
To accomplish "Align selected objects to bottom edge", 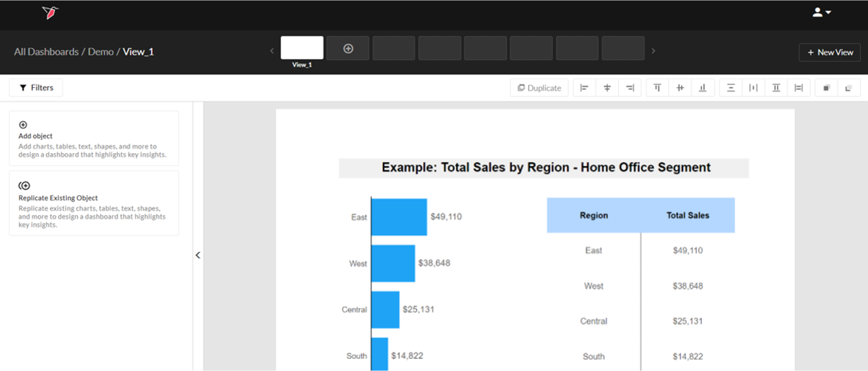I will (702, 88).
